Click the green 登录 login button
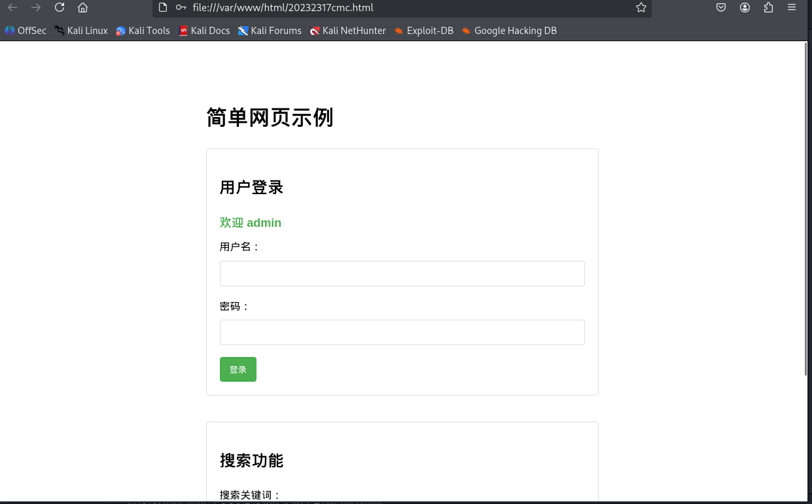812x504 pixels. [x=238, y=369]
